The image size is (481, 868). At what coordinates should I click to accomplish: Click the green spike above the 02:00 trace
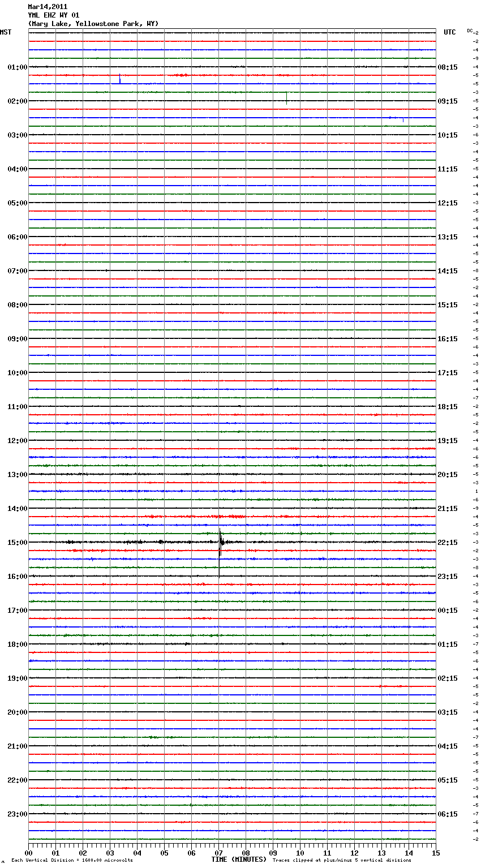pyautogui.click(x=287, y=98)
